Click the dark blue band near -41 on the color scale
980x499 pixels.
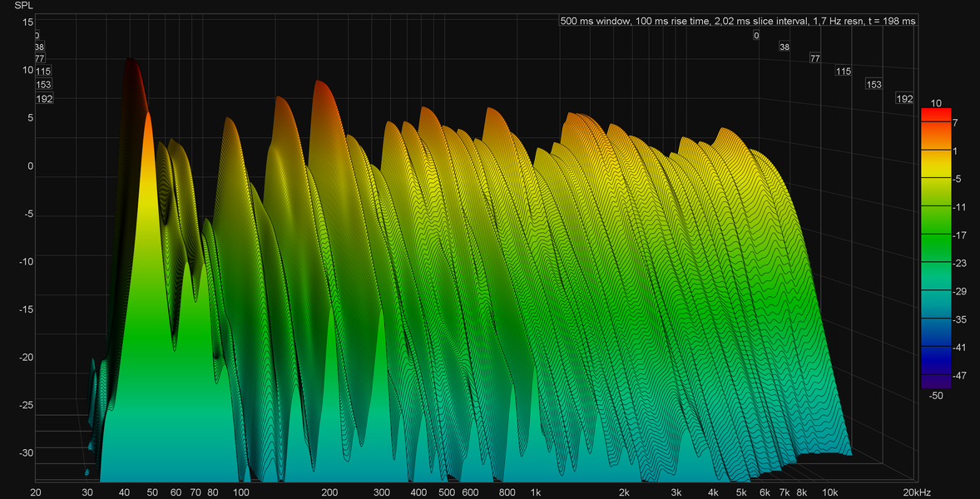pos(935,348)
